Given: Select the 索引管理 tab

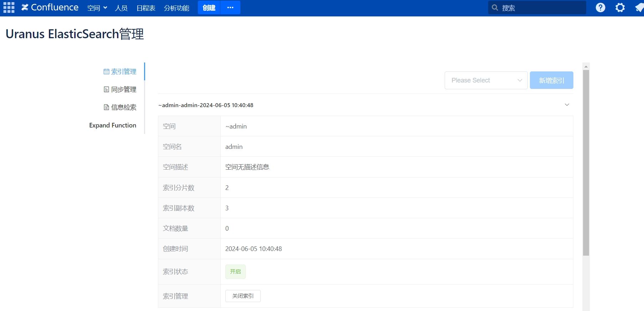Looking at the screenshot, I should (x=120, y=71).
